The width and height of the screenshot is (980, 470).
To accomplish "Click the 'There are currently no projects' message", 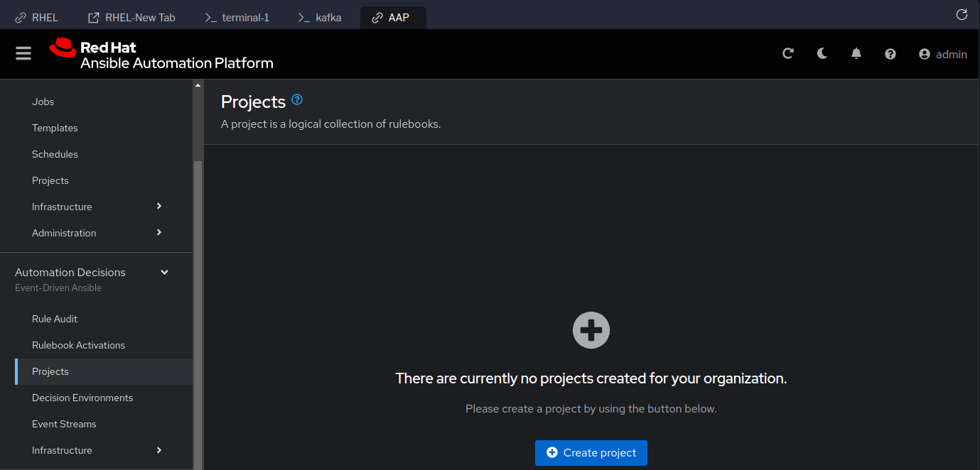I will point(591,378).
